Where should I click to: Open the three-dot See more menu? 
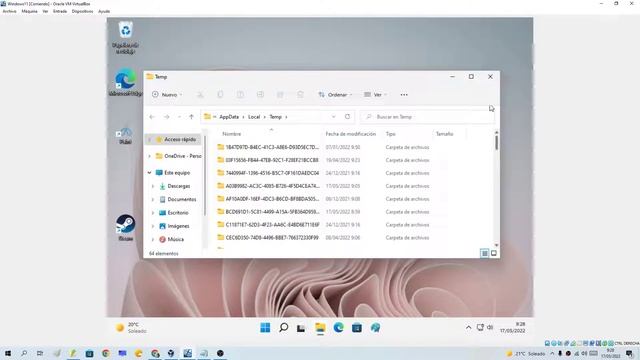404,95
